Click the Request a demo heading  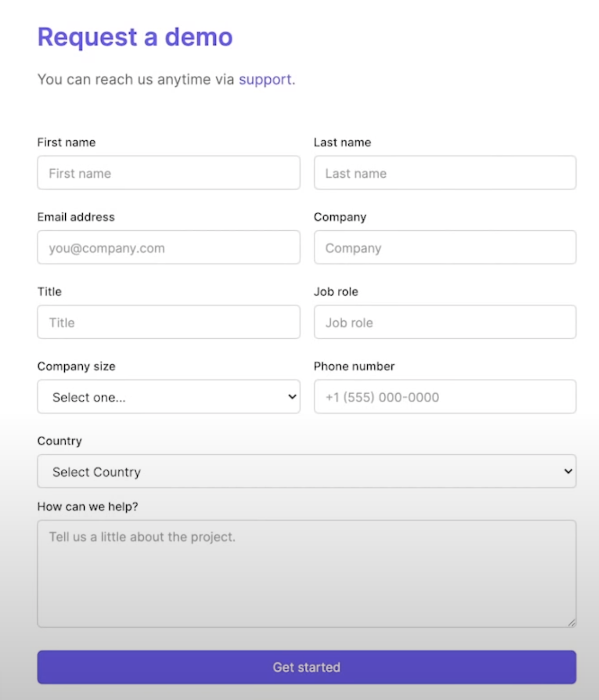pyautogui.click(x=135, y=36)
